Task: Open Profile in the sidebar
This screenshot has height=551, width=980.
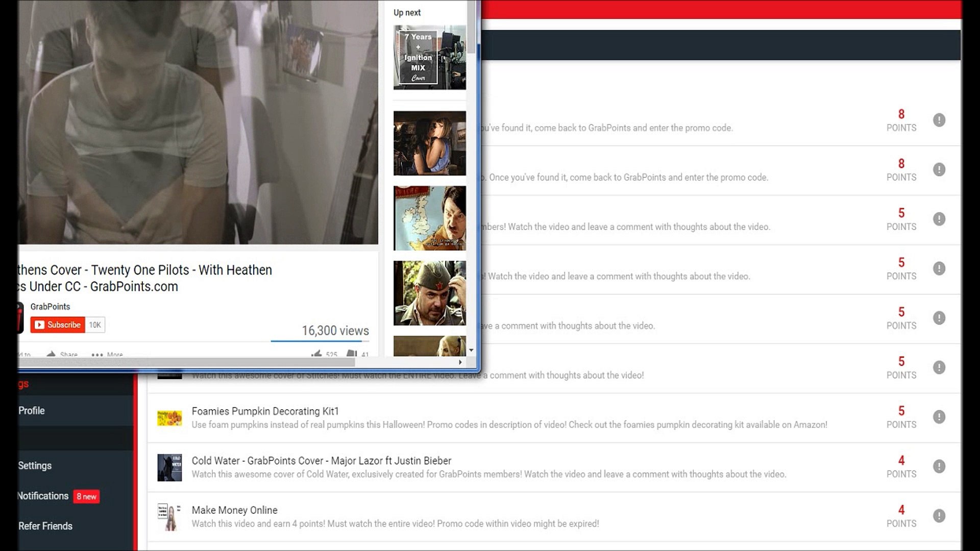Action: coord(32,411)
